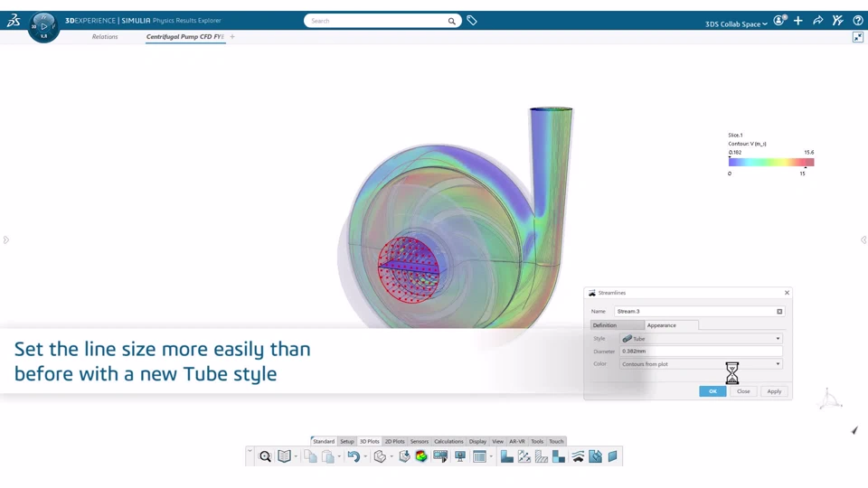Image resolution: width=868 pixels, height=488 pixels.
Task: Click the Close button in Streamlines
Action: 743,391
